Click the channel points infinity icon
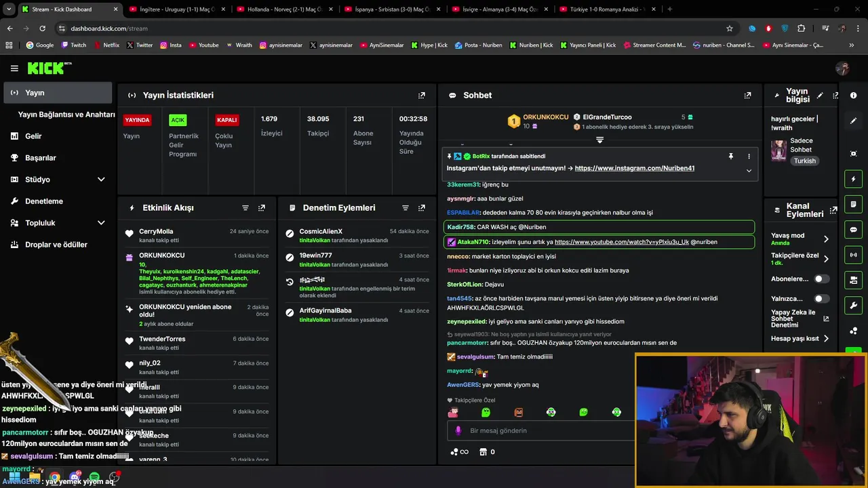Screen dimensions: 868x488 pos(459,452)
